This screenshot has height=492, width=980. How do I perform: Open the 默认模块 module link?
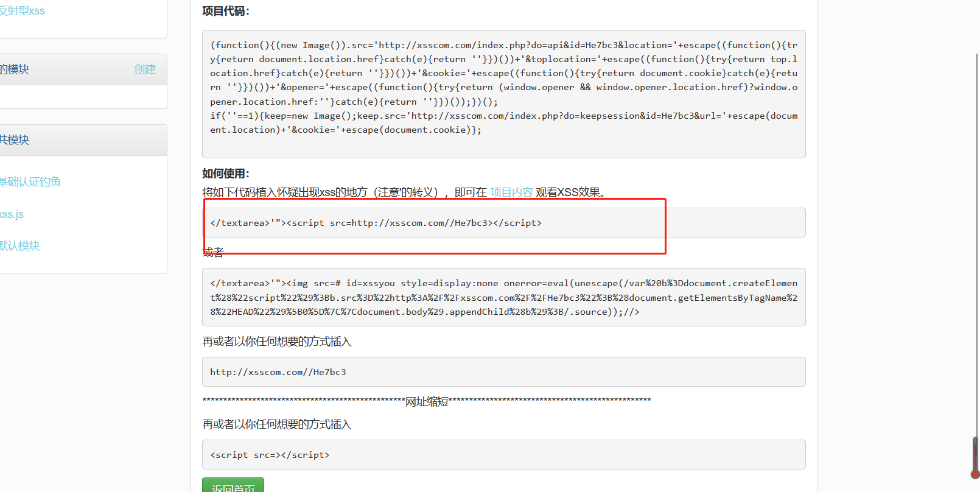[x=19, y=246]
